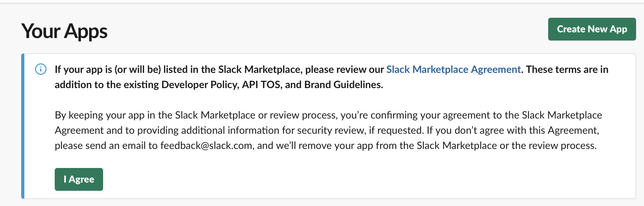644x206 pixels.
Task: Click the Your Apps page heading
Action: [x=64, y=31]
